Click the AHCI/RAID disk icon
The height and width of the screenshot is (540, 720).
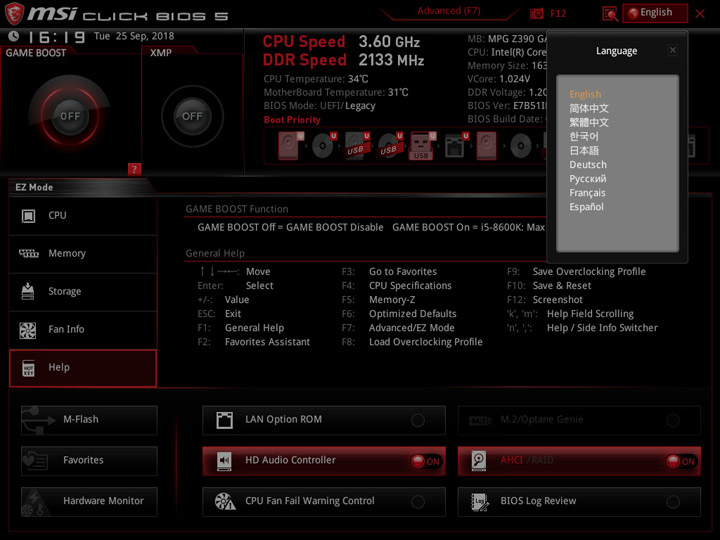click(478, 461)
